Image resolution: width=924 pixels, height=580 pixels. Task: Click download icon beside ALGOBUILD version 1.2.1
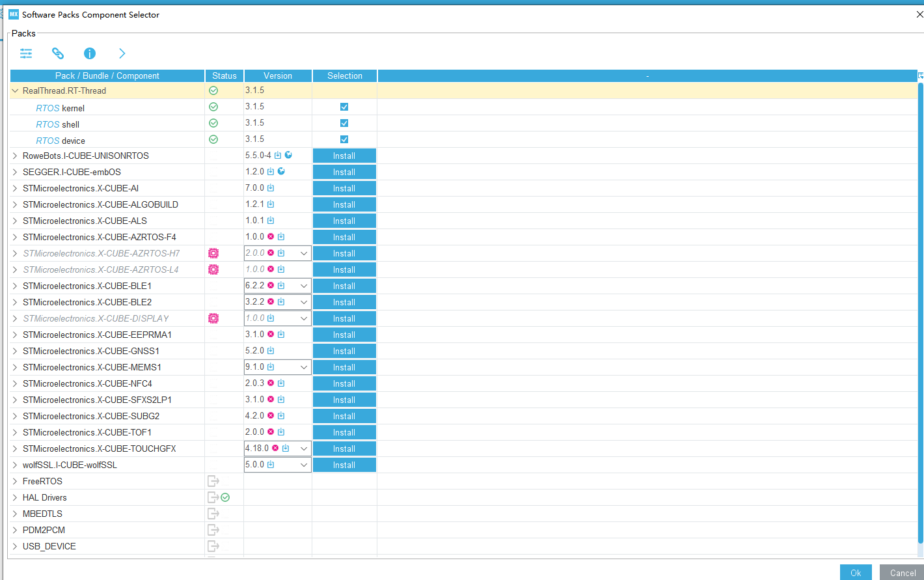[271, 204]
